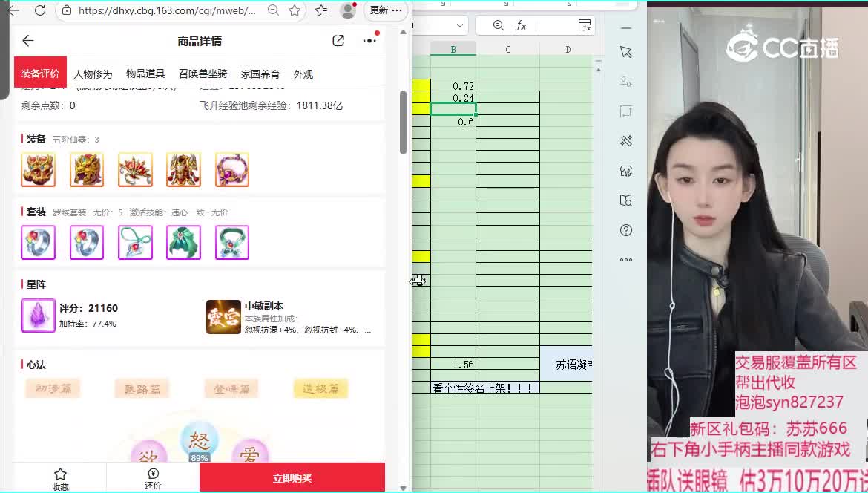The width and height of the screenshot is (868, 493).
Task: Click the 怒 emotion bubble
Action: coord(200,442)
